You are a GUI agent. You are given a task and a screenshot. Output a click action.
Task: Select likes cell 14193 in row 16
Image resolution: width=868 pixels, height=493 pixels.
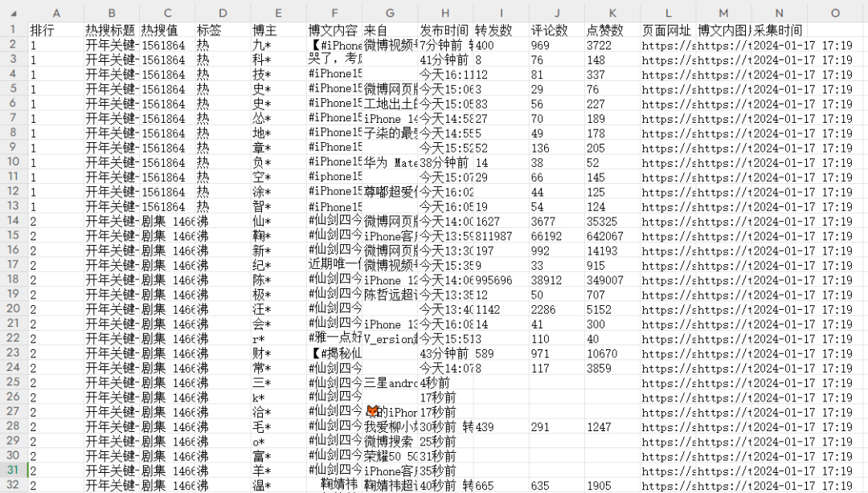[x=612, y=251]
